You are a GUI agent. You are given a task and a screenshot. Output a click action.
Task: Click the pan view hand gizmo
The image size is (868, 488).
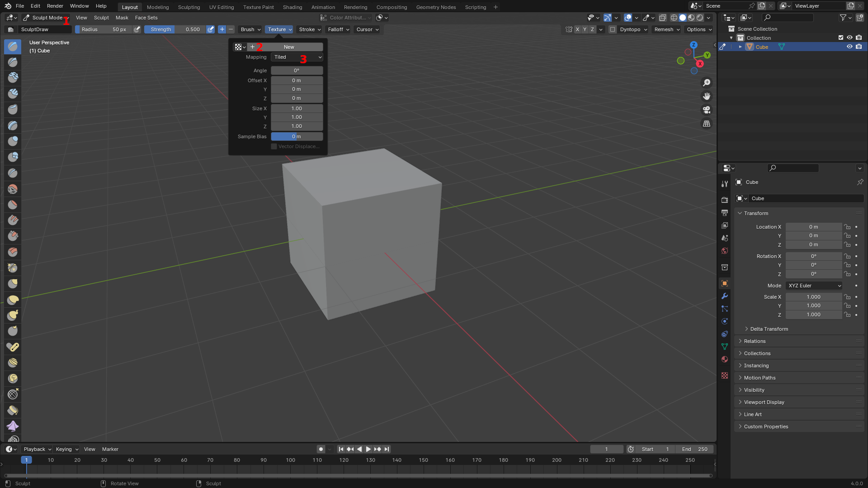tap(707, 96)
